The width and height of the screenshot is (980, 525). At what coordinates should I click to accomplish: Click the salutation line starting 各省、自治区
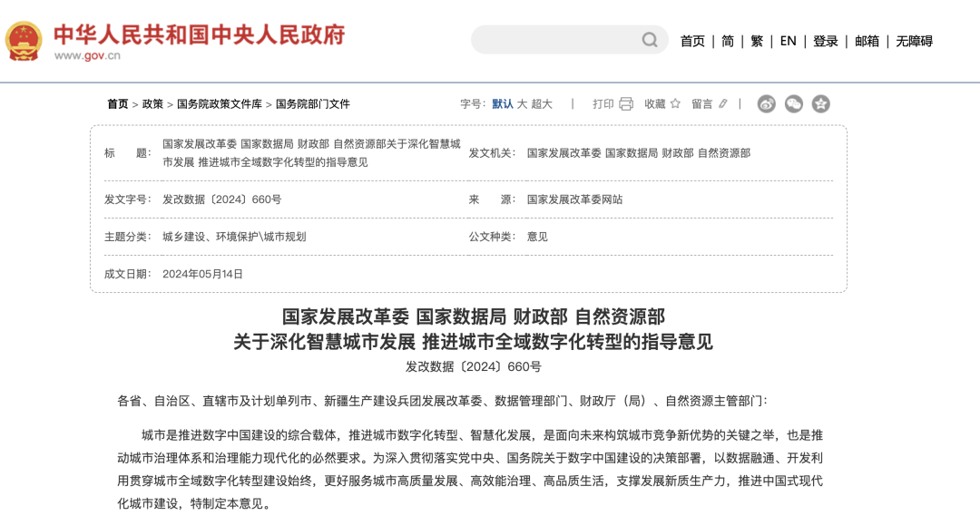point(442,402)
